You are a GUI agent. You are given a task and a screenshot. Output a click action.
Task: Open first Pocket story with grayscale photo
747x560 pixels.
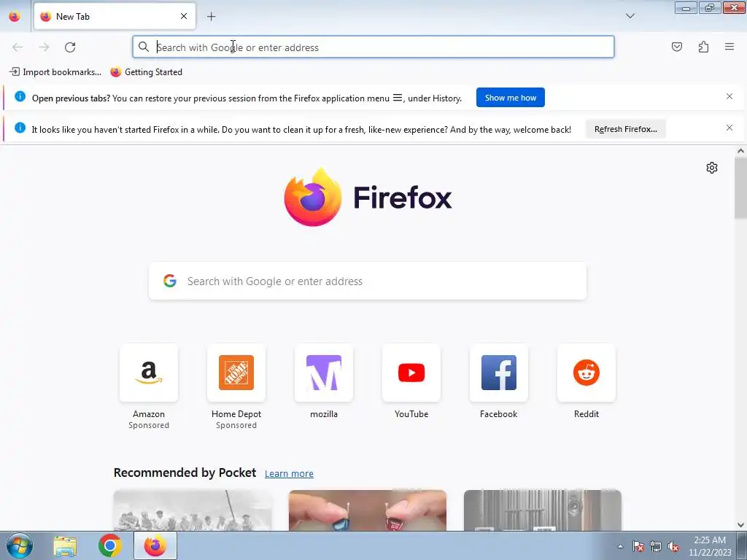coord(193,510)
